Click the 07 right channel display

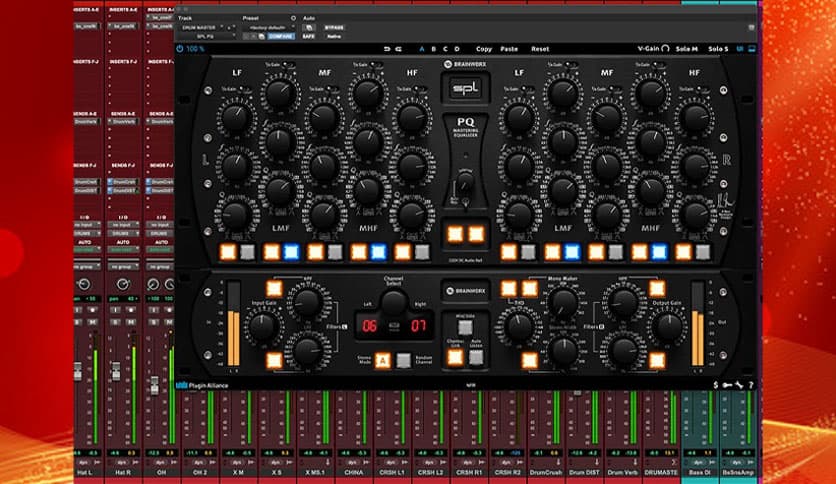[x=419, y=326]
